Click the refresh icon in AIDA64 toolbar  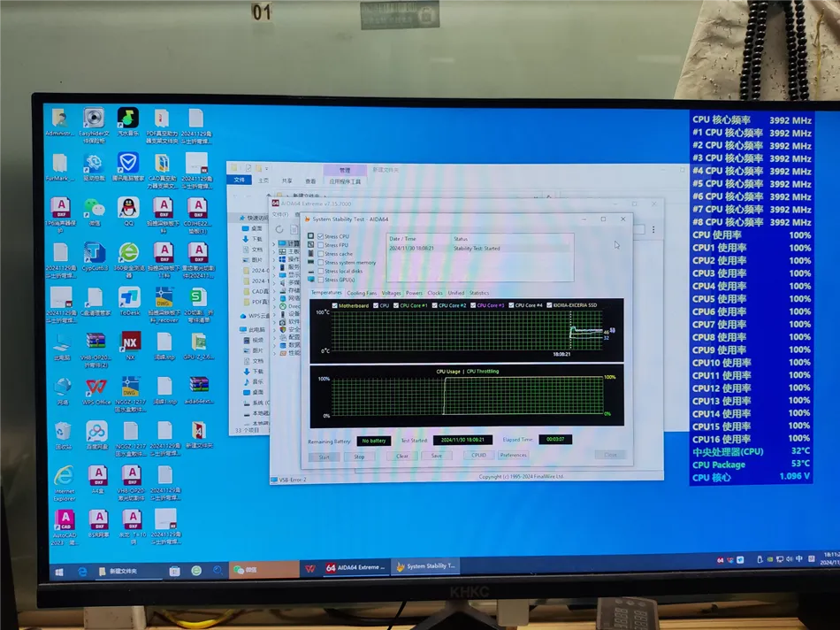coord(279,229)
